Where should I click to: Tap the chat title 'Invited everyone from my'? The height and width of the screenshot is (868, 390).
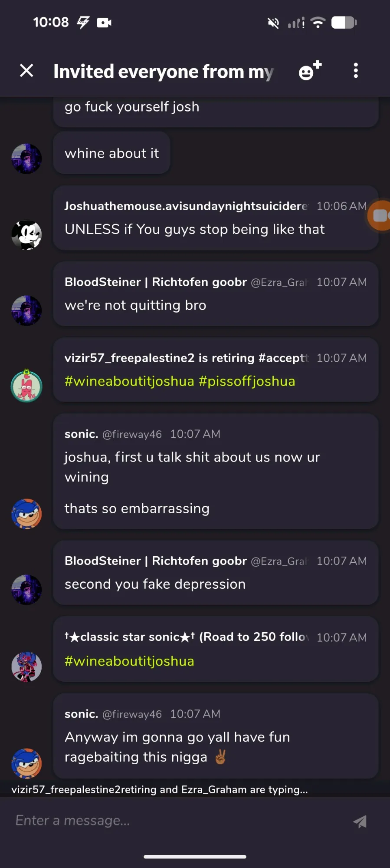tap(164, 72)
